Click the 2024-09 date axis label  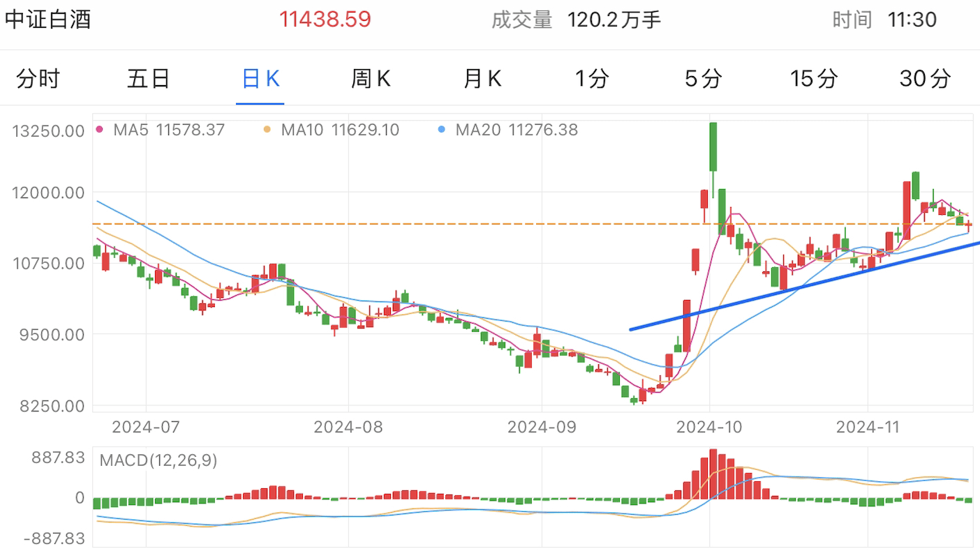tap(542, 426)
